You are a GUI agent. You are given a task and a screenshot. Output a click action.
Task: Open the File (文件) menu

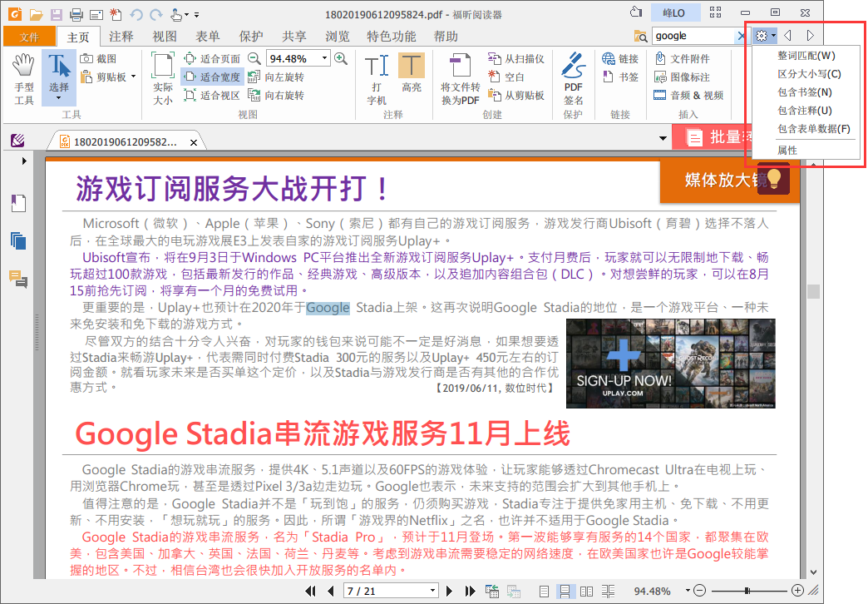tap(29, 37)
